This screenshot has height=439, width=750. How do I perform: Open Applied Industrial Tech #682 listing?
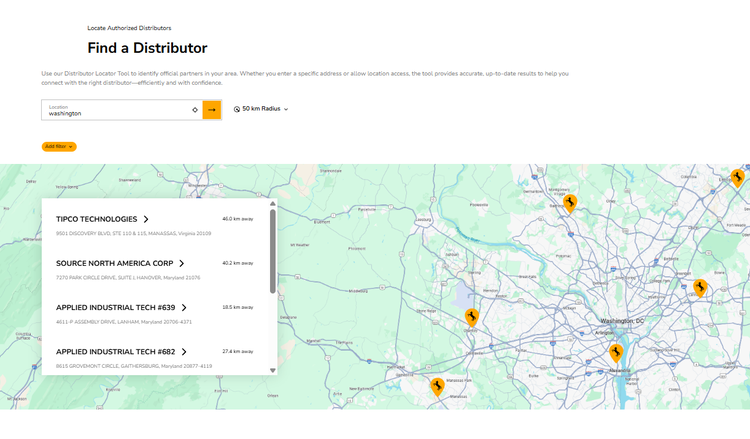pos(116,352)
